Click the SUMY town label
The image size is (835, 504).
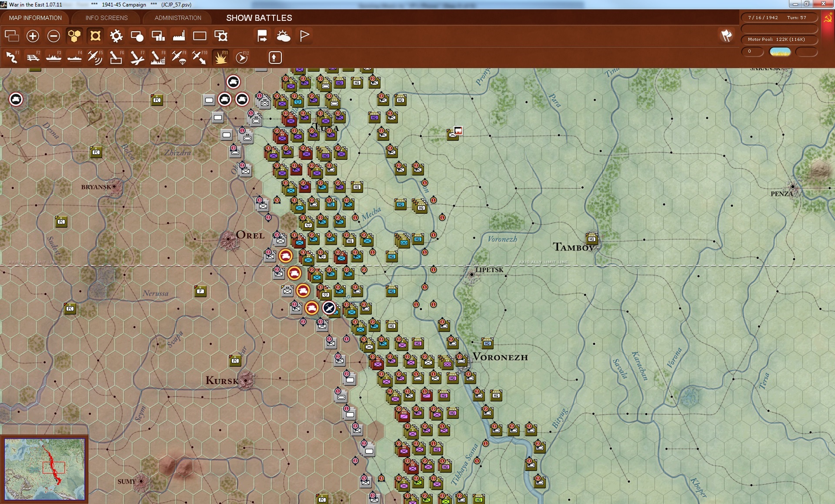[127, 481]
